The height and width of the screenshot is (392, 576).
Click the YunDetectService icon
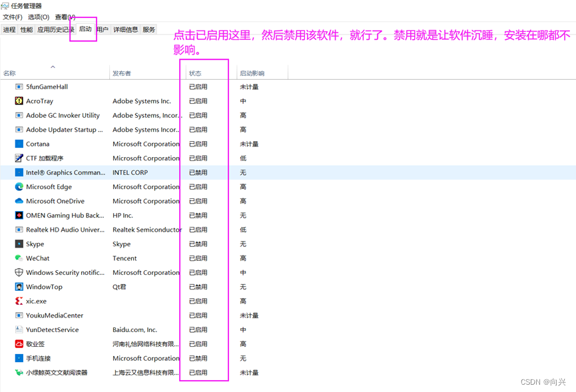[19, 329]
